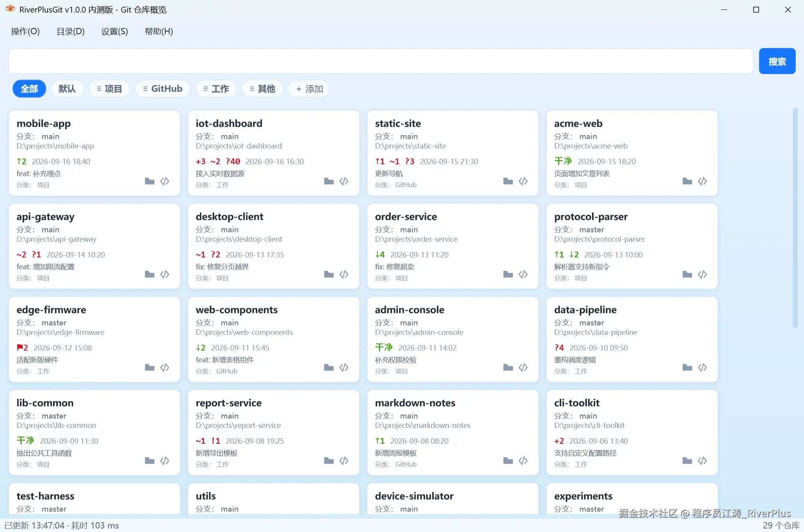Image resolution: width=804 pixels, height=532 pixels.
Task: Click code icon on admin-console card
Action: click(x=523, y=367)
